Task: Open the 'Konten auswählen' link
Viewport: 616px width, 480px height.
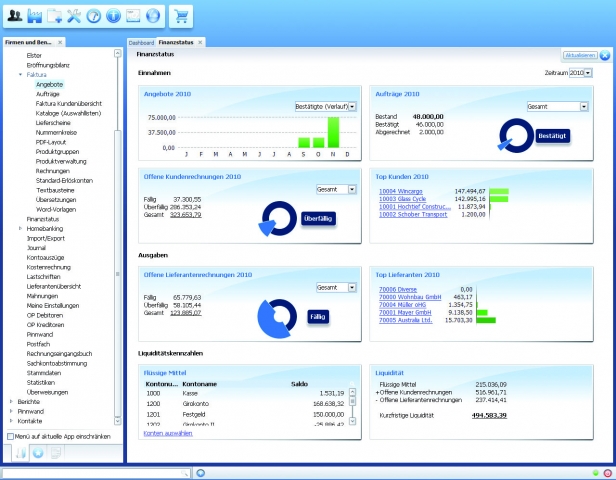Action: point(167,433)
